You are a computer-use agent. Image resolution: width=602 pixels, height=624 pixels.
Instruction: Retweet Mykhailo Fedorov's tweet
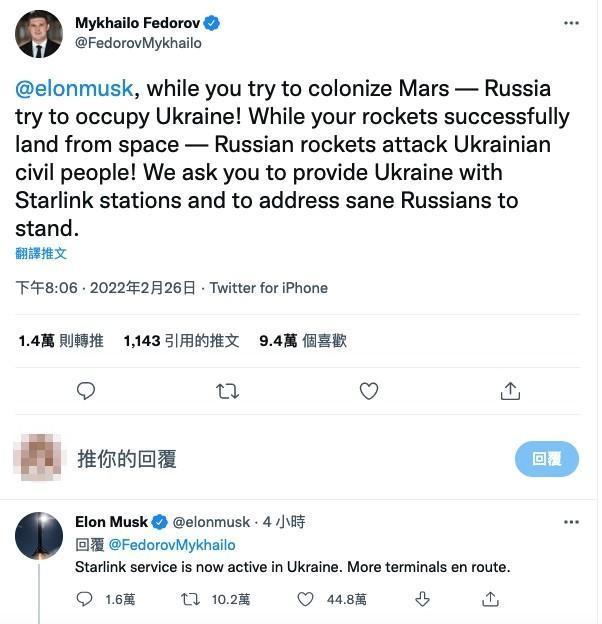coord(228,391)
